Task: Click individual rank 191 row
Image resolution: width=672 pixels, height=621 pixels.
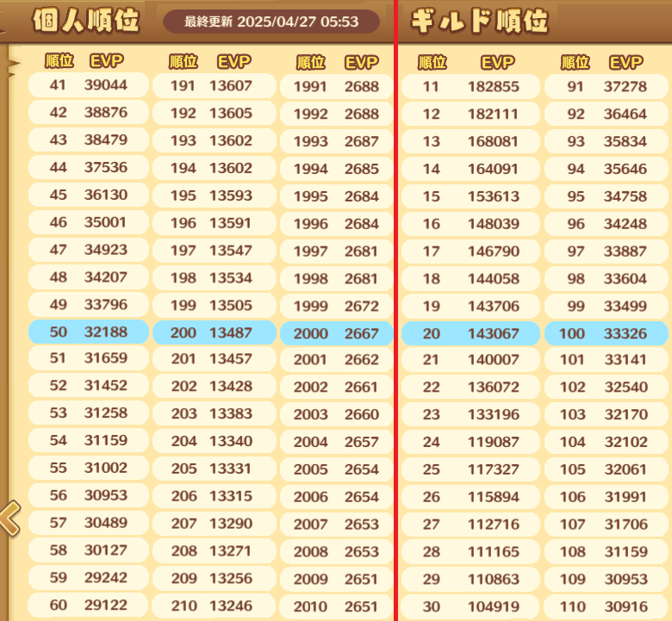Action: [214, 86]
